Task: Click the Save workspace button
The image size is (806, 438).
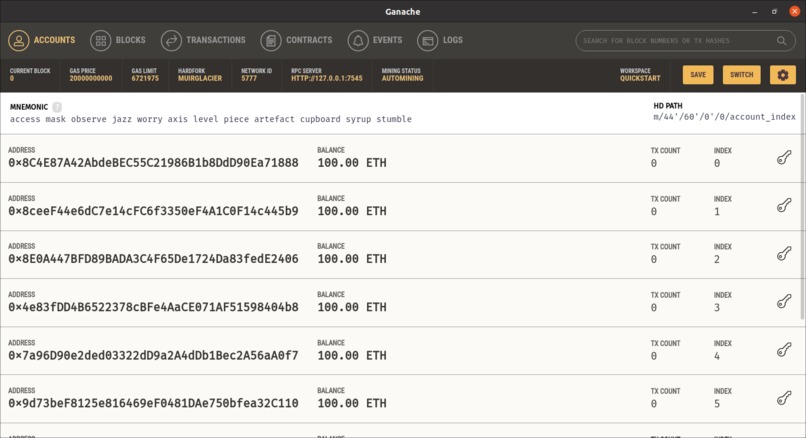Action: pos(698,75)
